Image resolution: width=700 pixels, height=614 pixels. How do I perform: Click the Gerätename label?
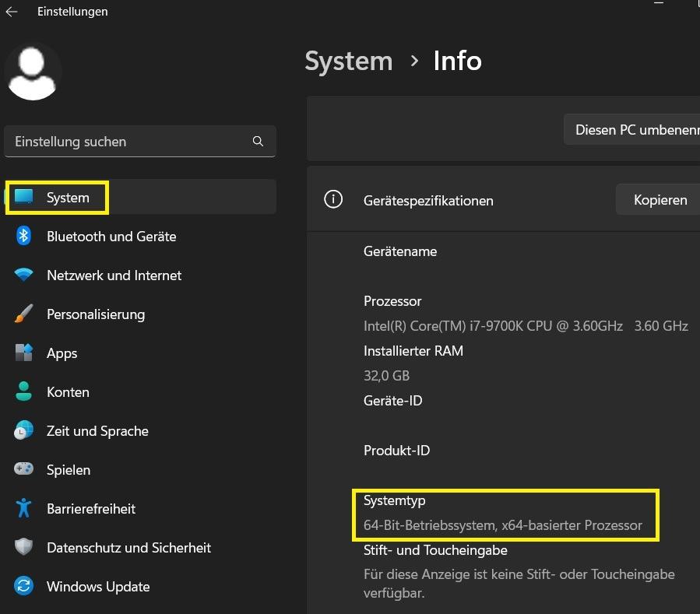[x=400, y=251]
